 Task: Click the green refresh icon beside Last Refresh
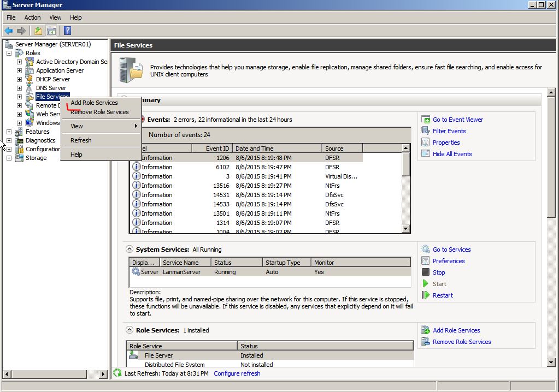pyautogui.click(x=117, y=373)
